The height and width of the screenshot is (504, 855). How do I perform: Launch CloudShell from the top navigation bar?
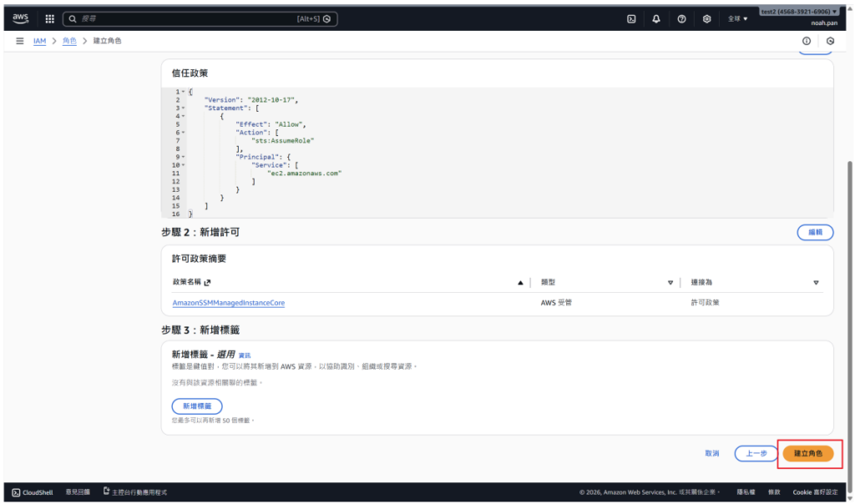point(632,18)
